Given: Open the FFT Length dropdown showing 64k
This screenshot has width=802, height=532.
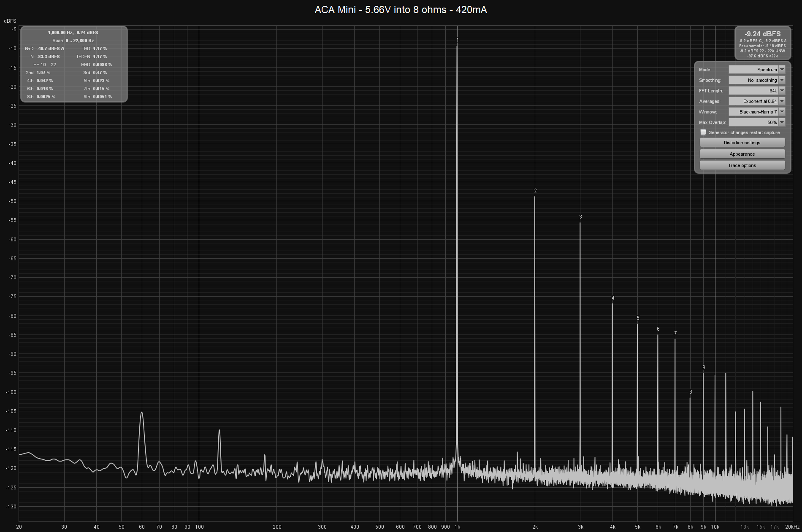Looking at the screenshot, I should [x=757, y=91].
